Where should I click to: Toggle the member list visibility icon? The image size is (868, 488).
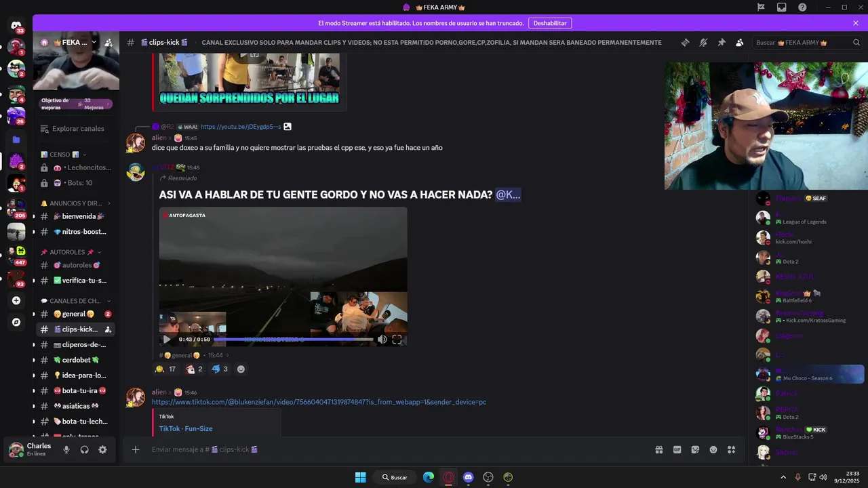click(739, 42)
